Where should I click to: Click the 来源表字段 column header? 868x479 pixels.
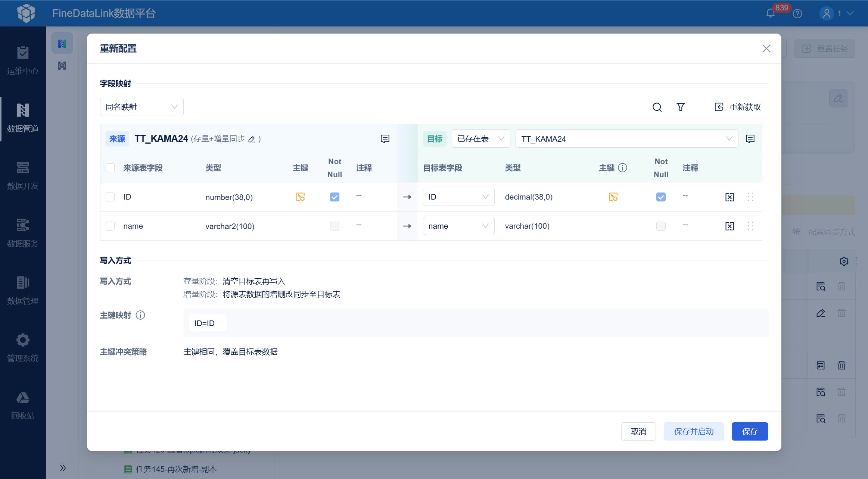coord(143,168)
